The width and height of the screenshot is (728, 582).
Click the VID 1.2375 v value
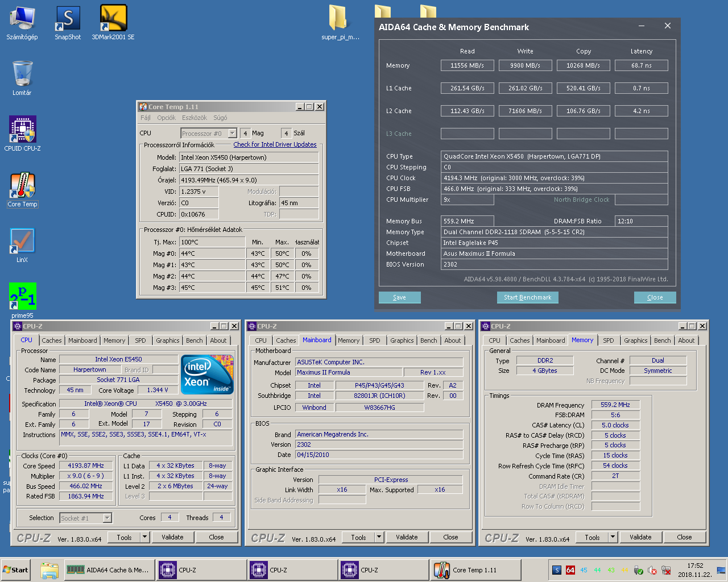(x=199, y=192)
